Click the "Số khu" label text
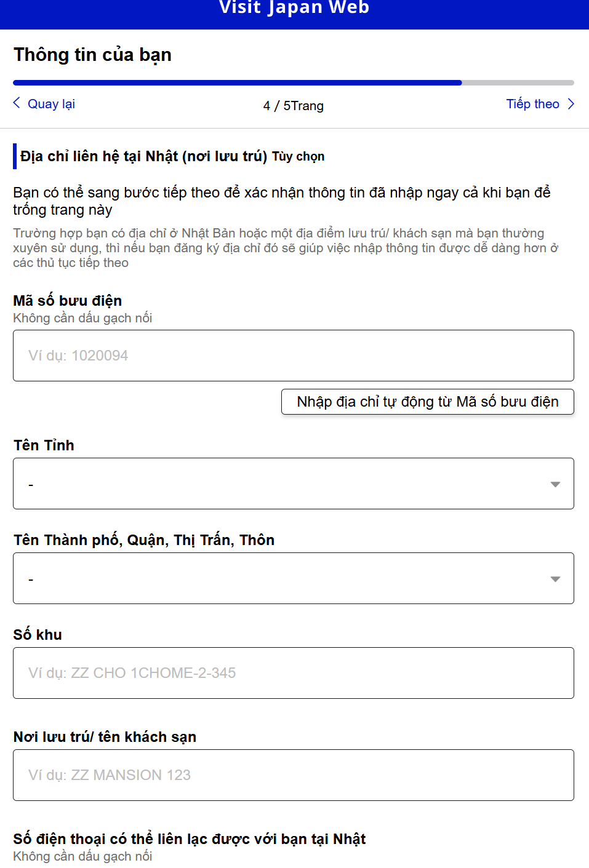 coord(38,635)
